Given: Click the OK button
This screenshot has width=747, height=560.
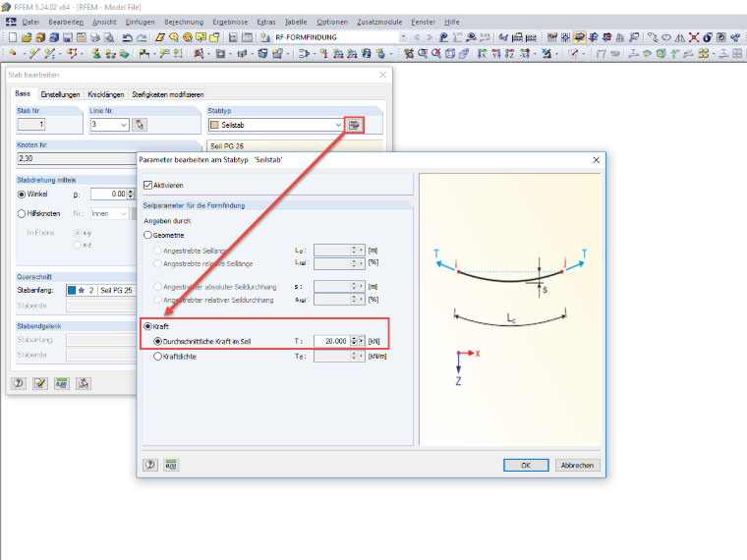Looking at the screenshot, I should (x=526, y=466).
